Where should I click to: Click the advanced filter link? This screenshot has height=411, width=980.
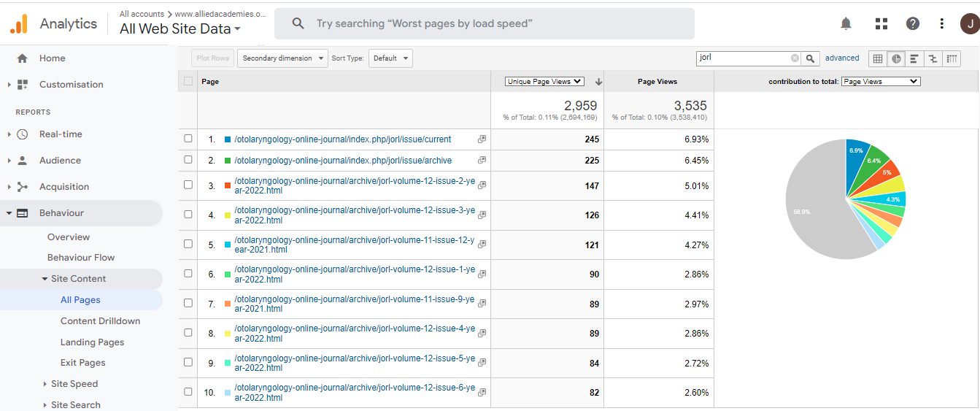click(842, 58)
